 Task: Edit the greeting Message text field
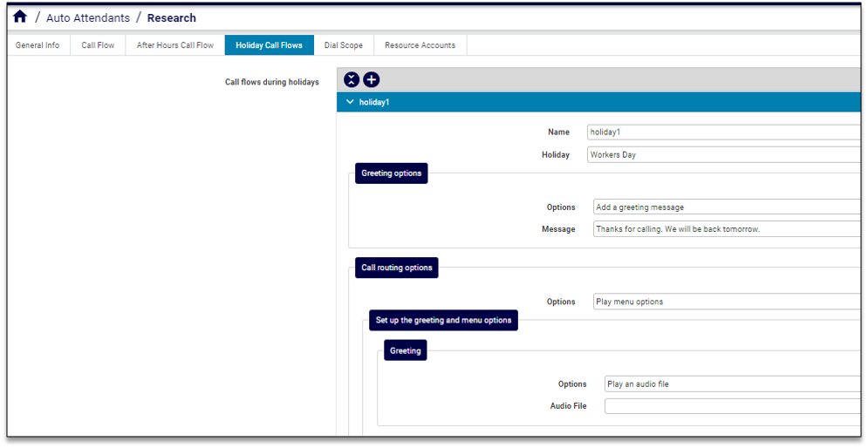coord(727,229)
